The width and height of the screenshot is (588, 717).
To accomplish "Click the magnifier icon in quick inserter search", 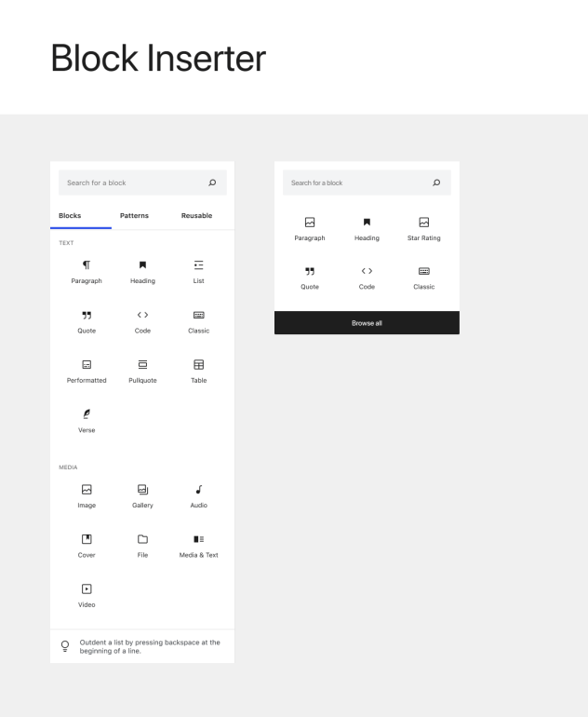I will tap(436, 183).
